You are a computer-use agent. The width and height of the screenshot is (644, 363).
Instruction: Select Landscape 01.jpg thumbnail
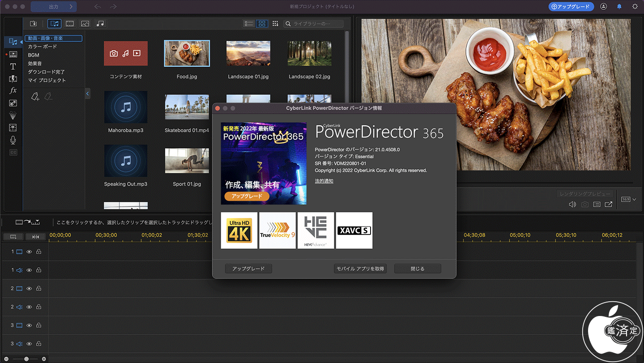[248, 54]
